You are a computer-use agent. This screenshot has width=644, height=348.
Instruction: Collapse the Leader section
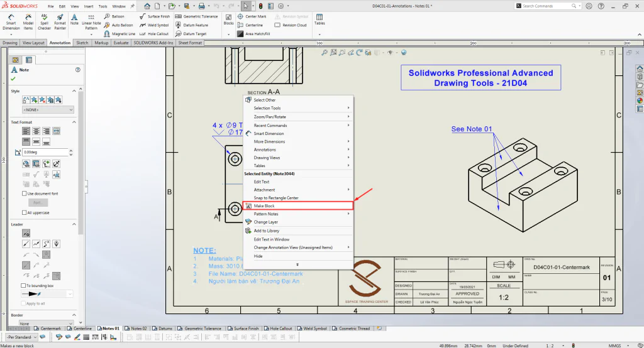point(74,224)
